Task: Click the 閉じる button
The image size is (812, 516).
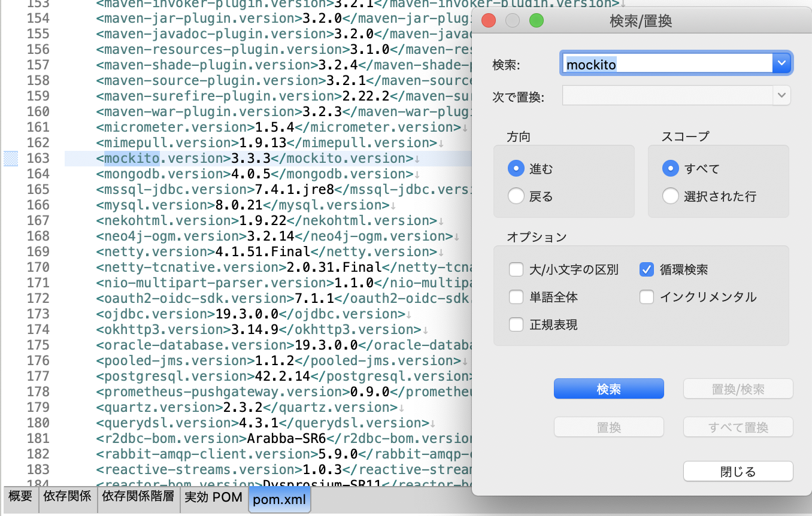Action: (x=738, y=471)
